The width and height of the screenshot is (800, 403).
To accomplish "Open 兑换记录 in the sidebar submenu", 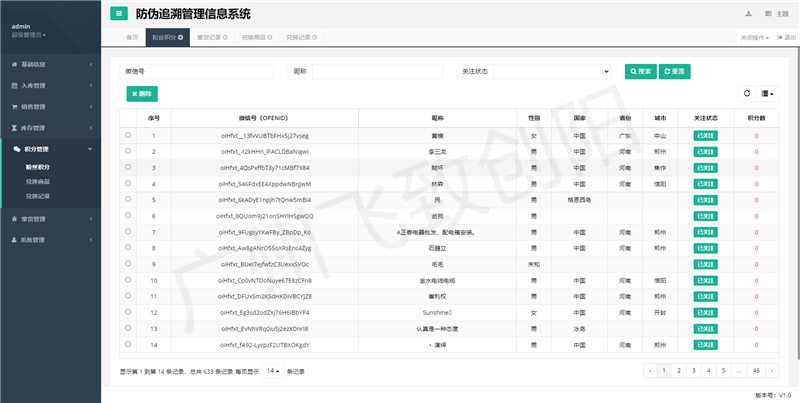I will (x=38, y=196).
